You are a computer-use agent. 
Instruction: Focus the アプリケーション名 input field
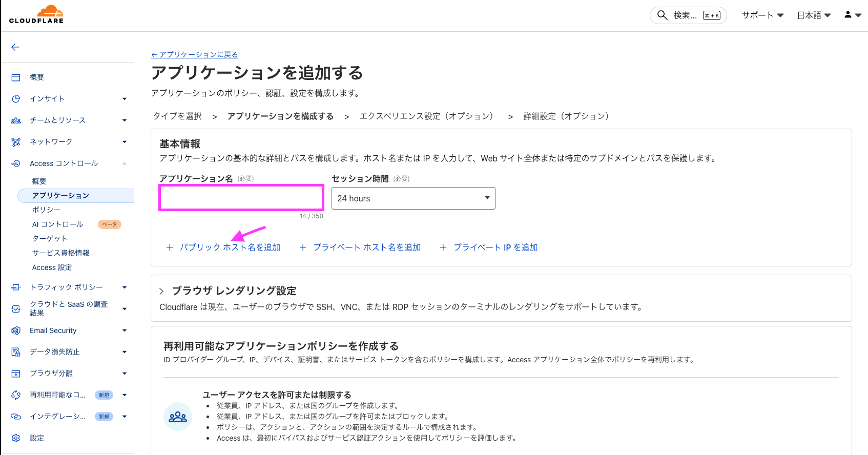click(241, 198)
